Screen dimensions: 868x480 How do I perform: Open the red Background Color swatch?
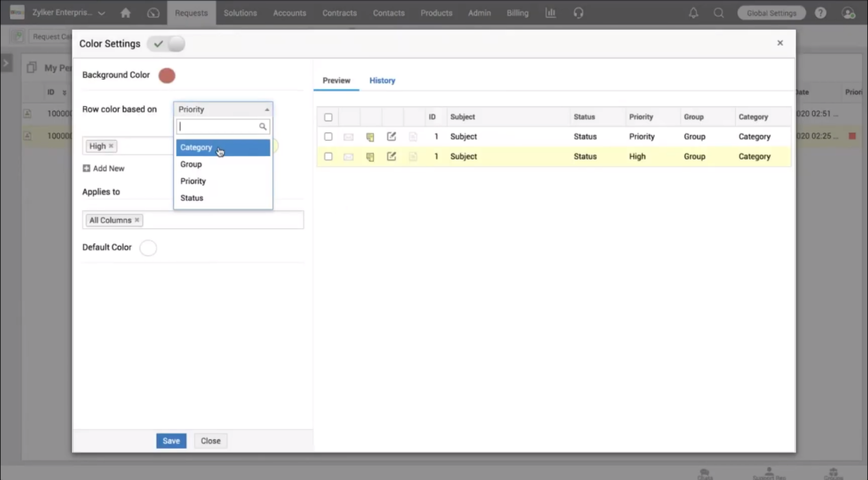[x=167, y=75]
